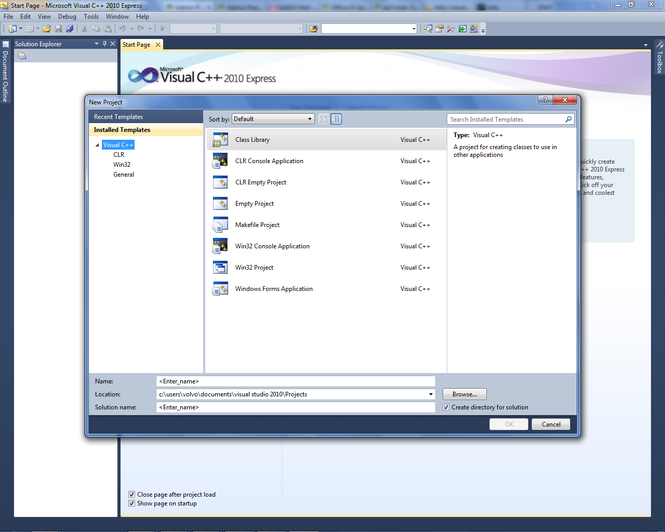Open the Help menu

[142, 17]
